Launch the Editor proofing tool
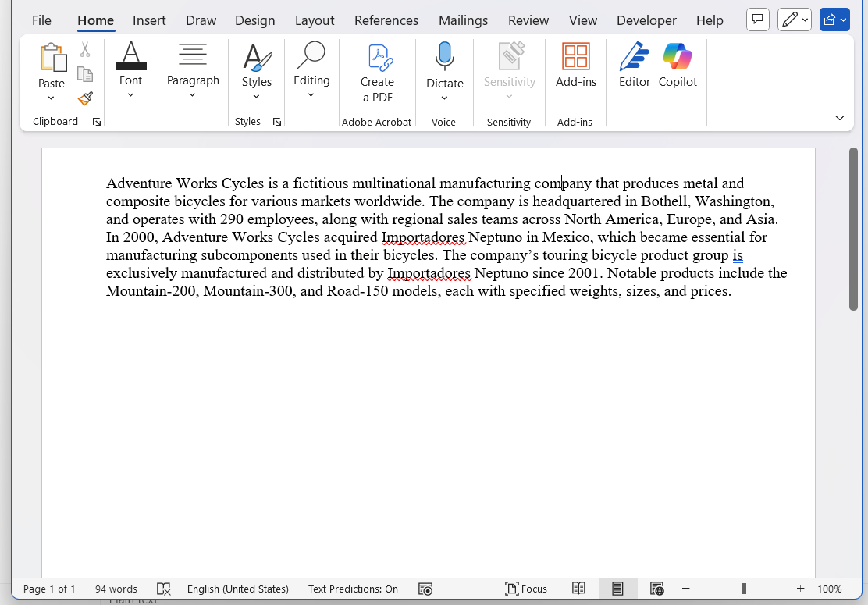 click(x=634, y=66)
